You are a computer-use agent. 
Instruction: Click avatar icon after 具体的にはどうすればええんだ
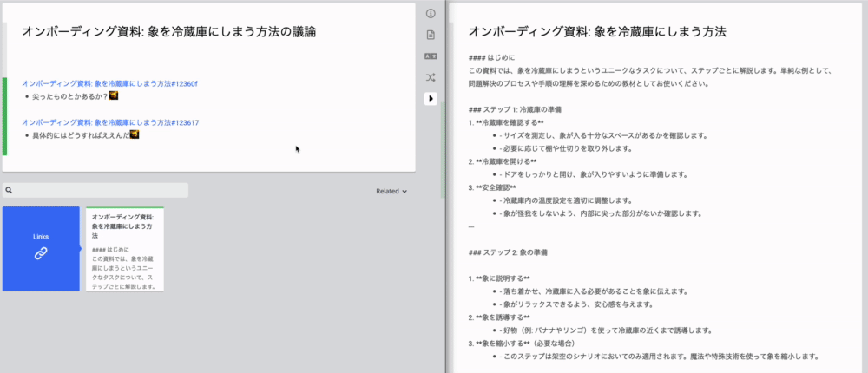click(134, 134)
